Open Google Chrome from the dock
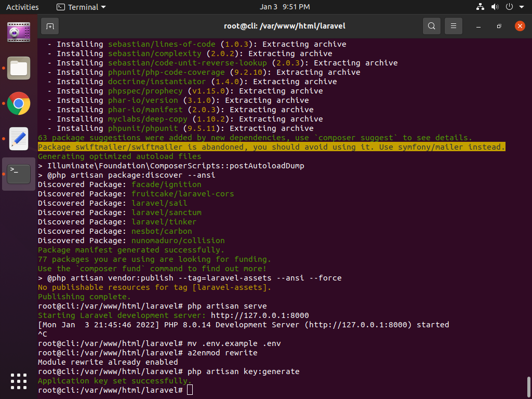This screenshot has width=532, height=399. tap(18, 103)
